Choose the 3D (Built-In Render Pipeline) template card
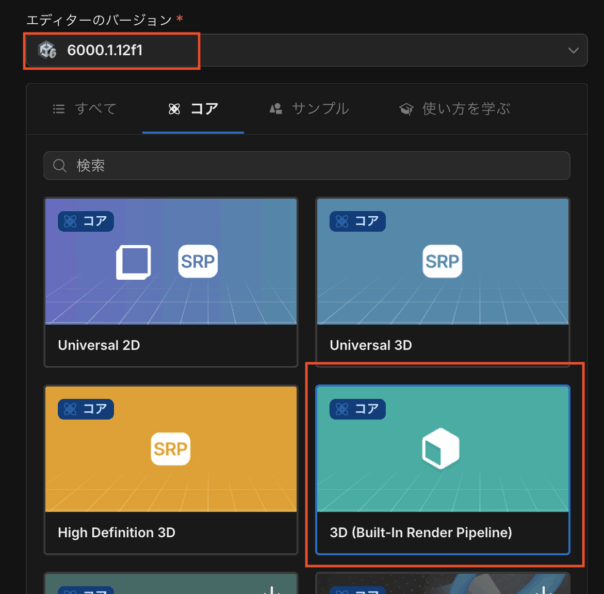 click(443, 470)
